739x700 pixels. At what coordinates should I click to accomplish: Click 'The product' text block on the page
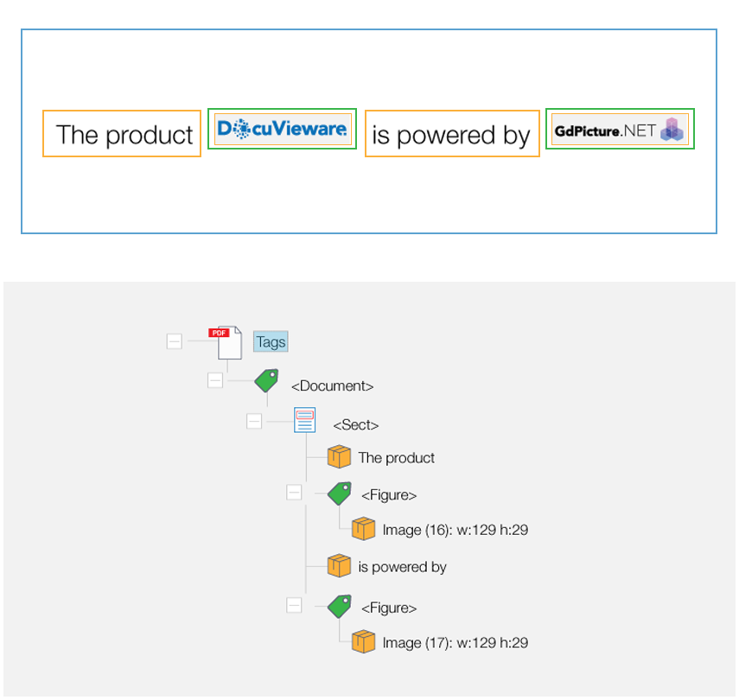[122, 133]
